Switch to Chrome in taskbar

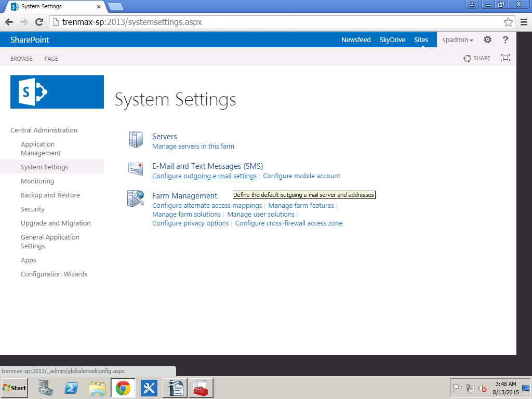point(123,388)
